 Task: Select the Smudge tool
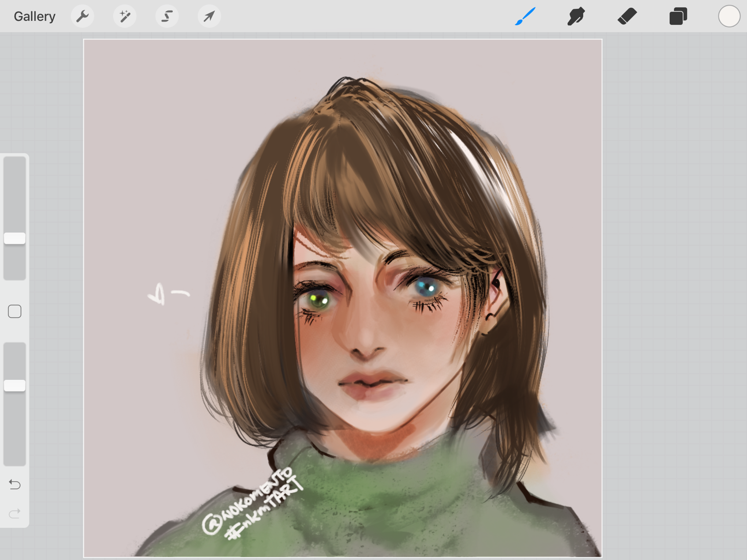(x=576, y=16)
